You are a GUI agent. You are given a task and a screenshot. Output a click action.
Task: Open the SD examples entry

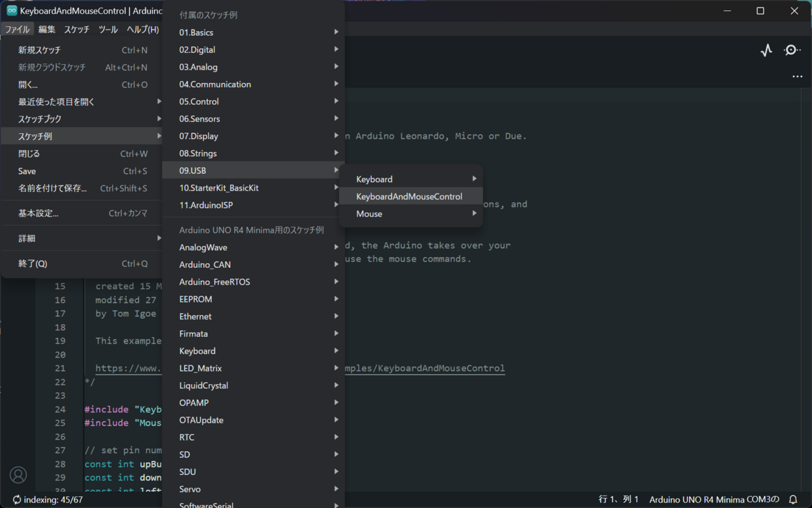point(254,455)
